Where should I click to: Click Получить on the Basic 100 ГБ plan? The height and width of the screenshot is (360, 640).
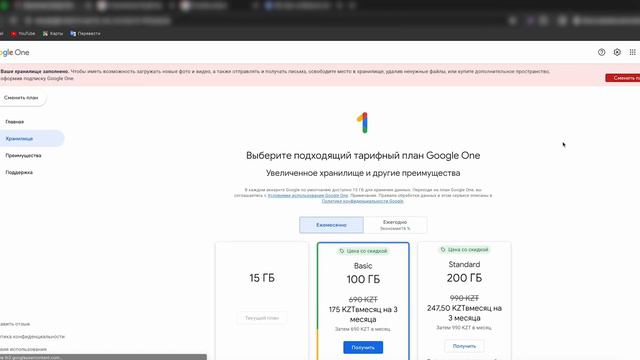[363, 347]
